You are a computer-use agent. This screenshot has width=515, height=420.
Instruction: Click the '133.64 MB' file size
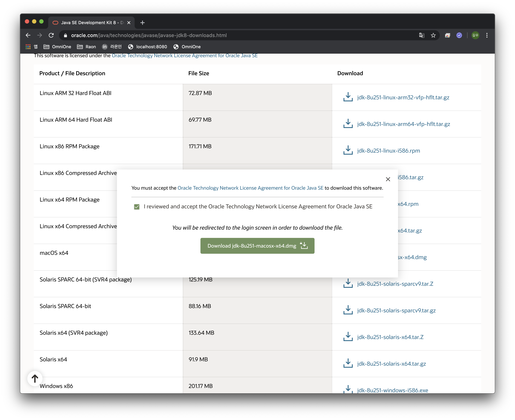pos(201,333)
